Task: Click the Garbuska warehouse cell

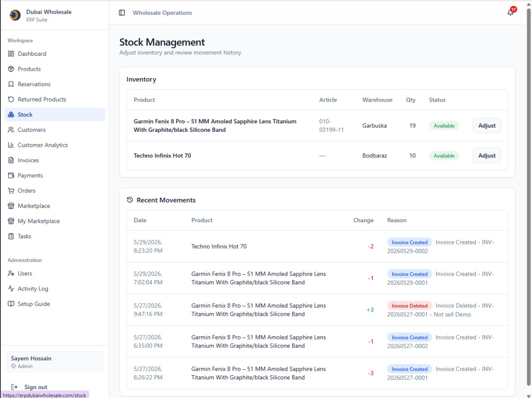Action: click(375, 125)
